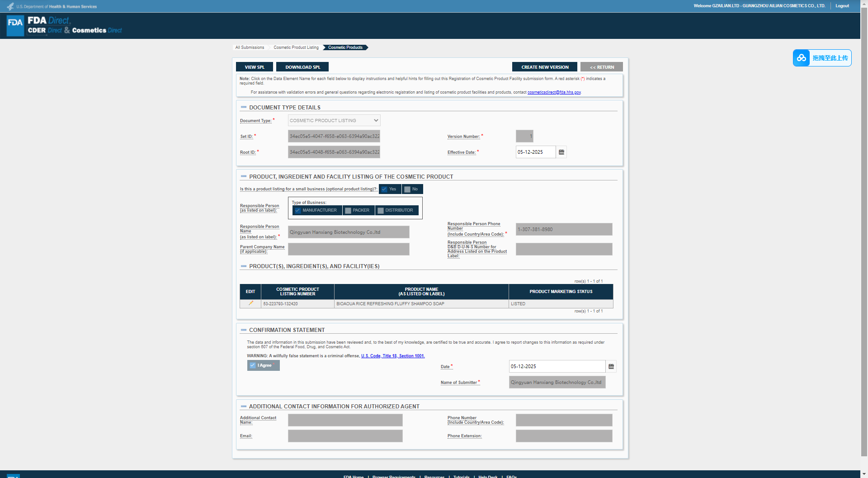
Task: Open the Document Type dropdown
Action: [x=334, y=121]
